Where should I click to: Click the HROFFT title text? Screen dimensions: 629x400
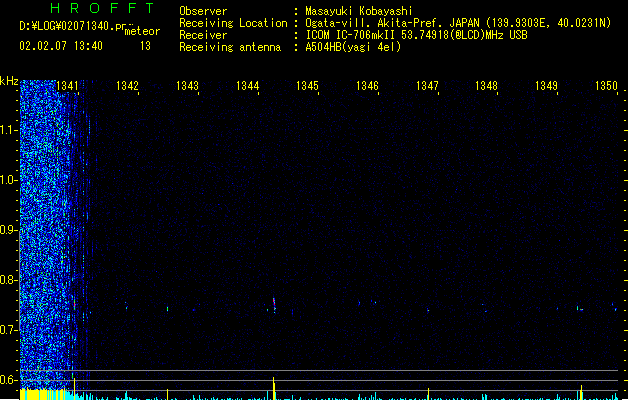[102, 8]
